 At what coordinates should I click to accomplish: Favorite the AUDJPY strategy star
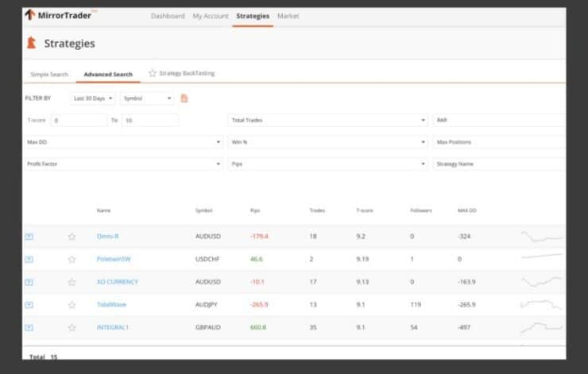pos(72,305)
